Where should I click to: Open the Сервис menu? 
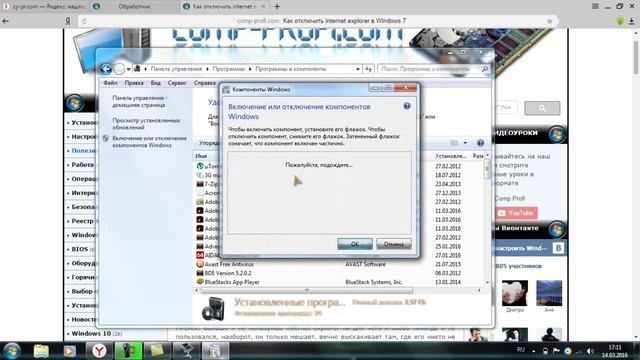(x=177, y=83)
